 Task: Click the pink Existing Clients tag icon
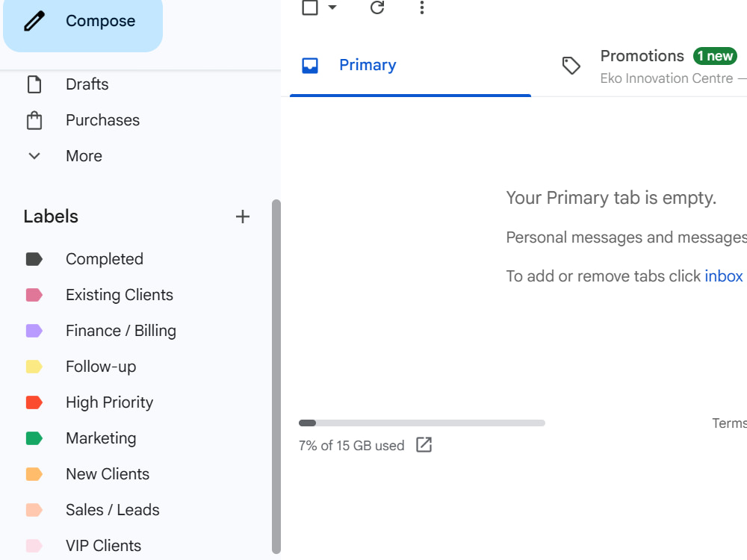[x=34, y=295]
